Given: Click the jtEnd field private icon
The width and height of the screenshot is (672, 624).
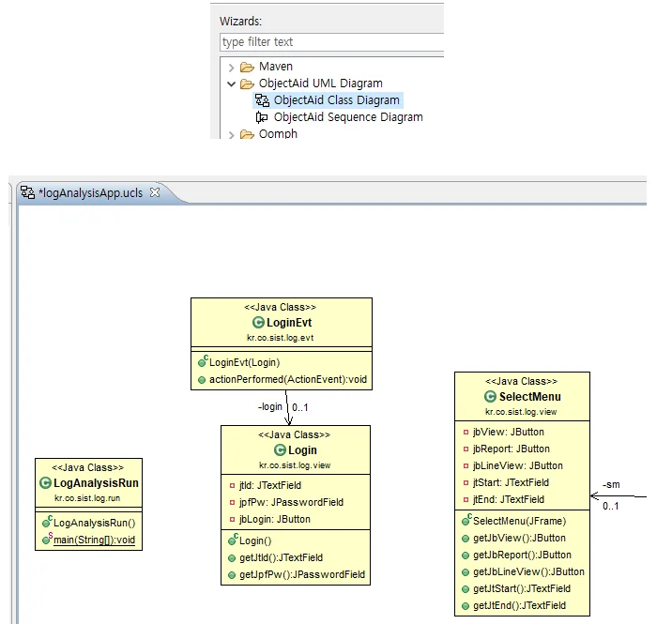Looking at the screenshot, I should click(x=466, y=500).
